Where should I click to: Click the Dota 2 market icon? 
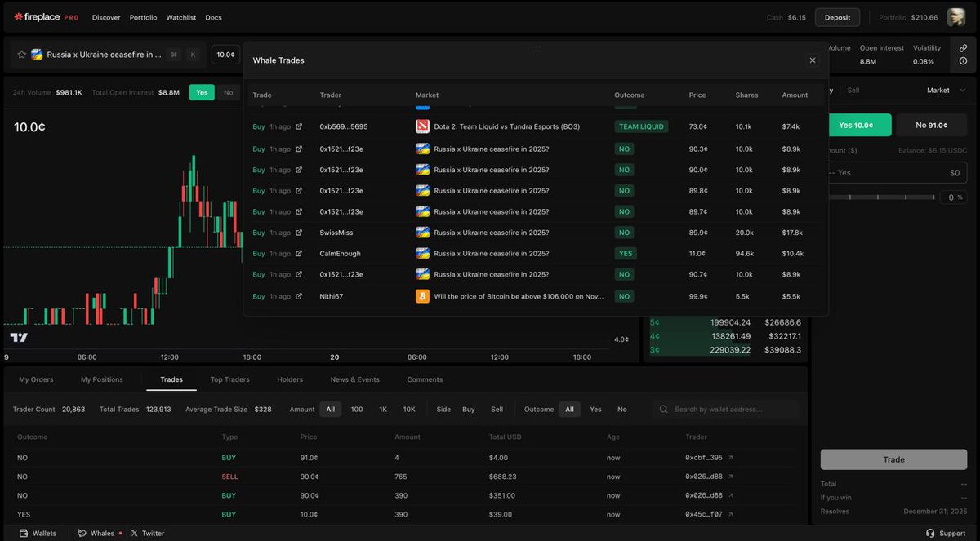click(x=422, y=126)
